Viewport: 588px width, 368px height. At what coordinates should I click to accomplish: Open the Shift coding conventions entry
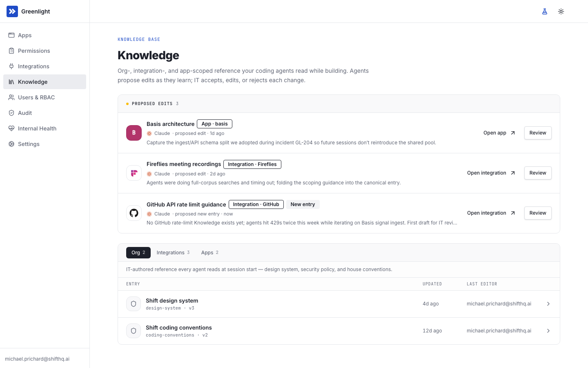point(339,331)
